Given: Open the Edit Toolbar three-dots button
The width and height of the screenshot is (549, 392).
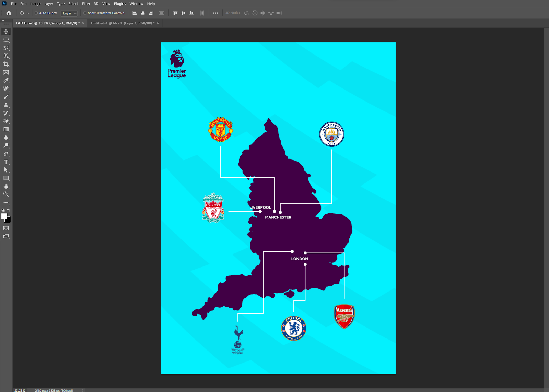Looking at the screenshot, I should (x=6, y=202).
